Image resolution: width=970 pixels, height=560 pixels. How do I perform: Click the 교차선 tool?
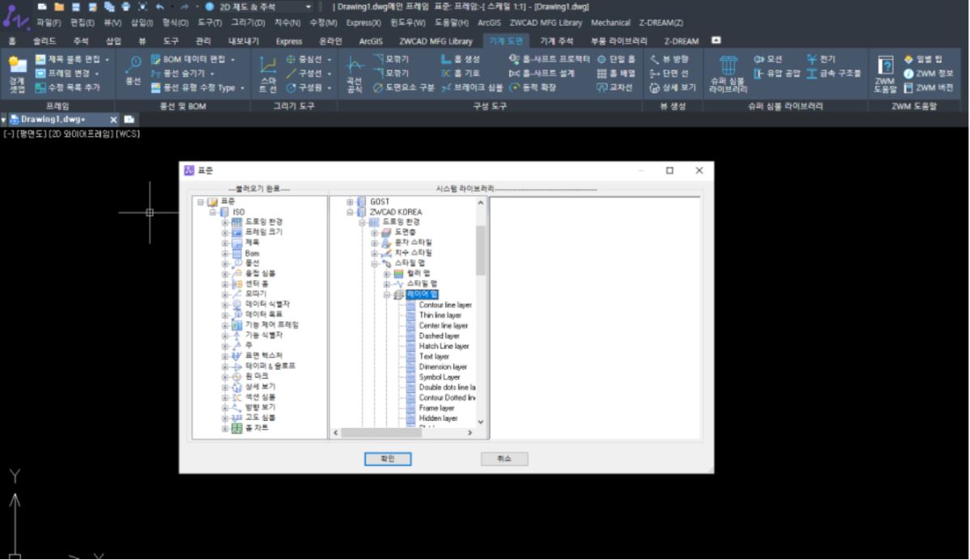click(615, 87)
